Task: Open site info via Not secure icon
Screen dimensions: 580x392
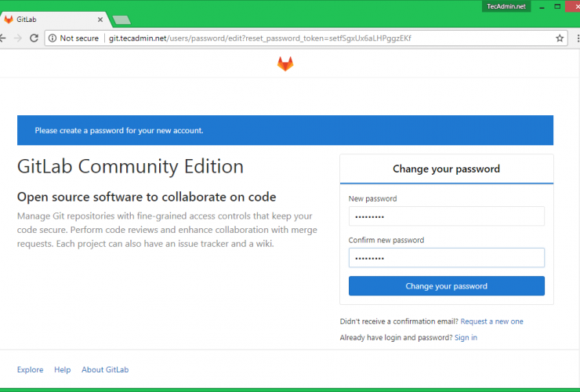Action: 53,38
